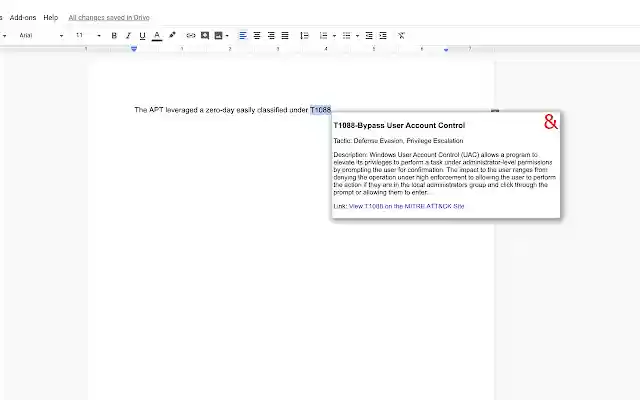This screenshot has height=400, width=640.
Task: Select right align
Action: click(x=271, y=36)
